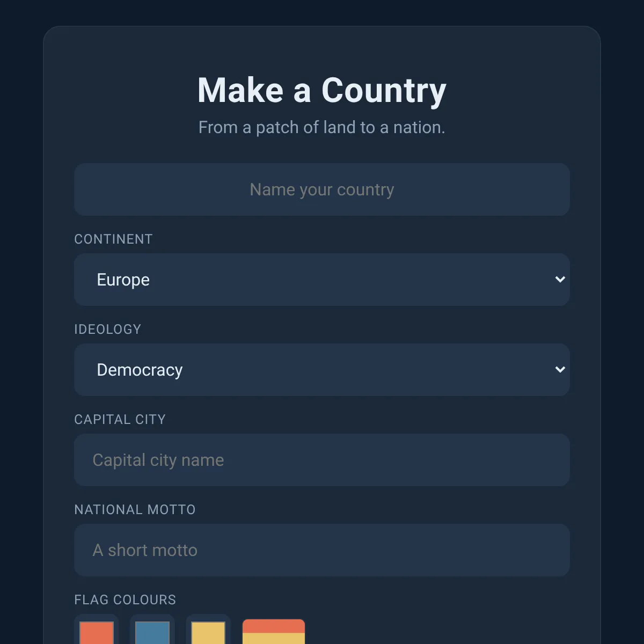Click the CAPITAL CITY field label
Screen dimensions: 644x644
click(120, 420)
